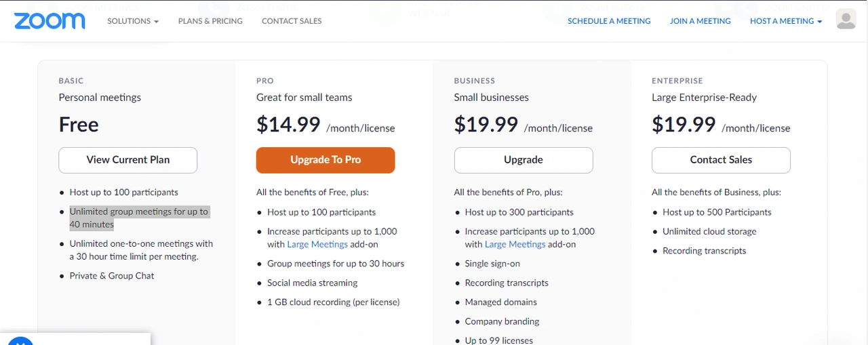Click Business 'Recording transcripts' text
The height and width of the screenshot is (345, 868).
(x=507, y=283)
